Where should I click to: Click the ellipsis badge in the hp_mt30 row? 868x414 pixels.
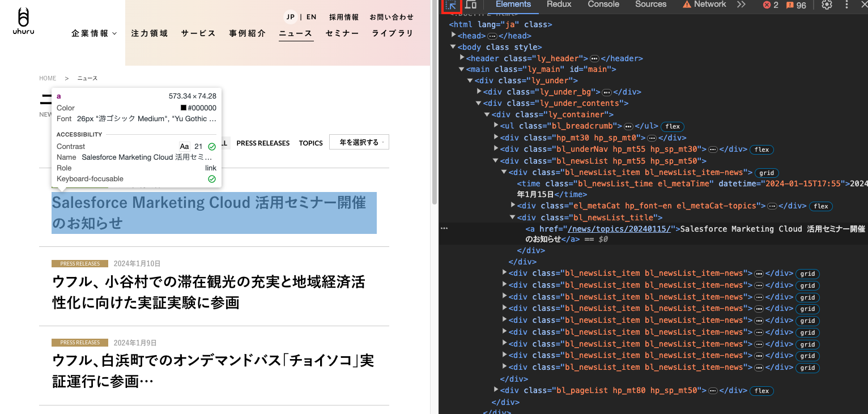tap(652, 138)
